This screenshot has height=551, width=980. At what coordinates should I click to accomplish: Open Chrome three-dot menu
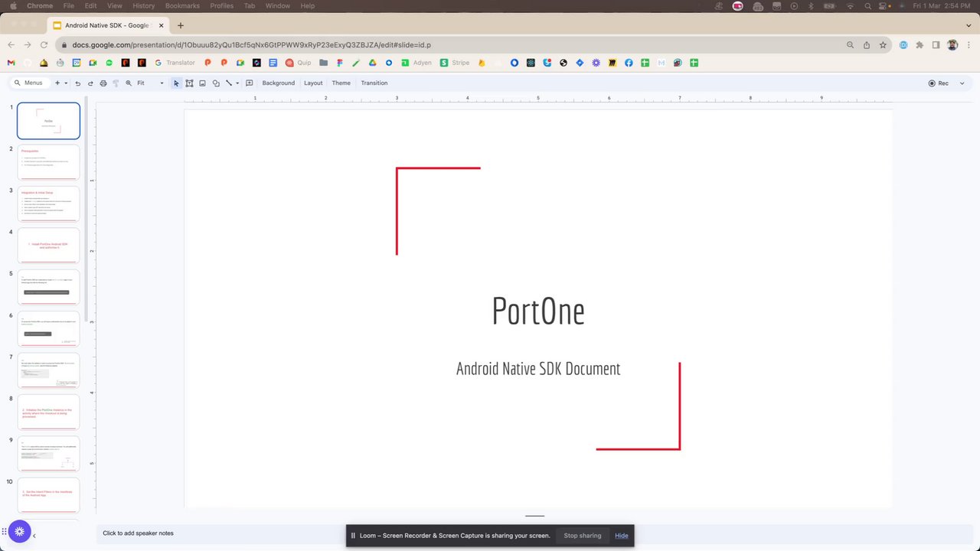[968, 45]
